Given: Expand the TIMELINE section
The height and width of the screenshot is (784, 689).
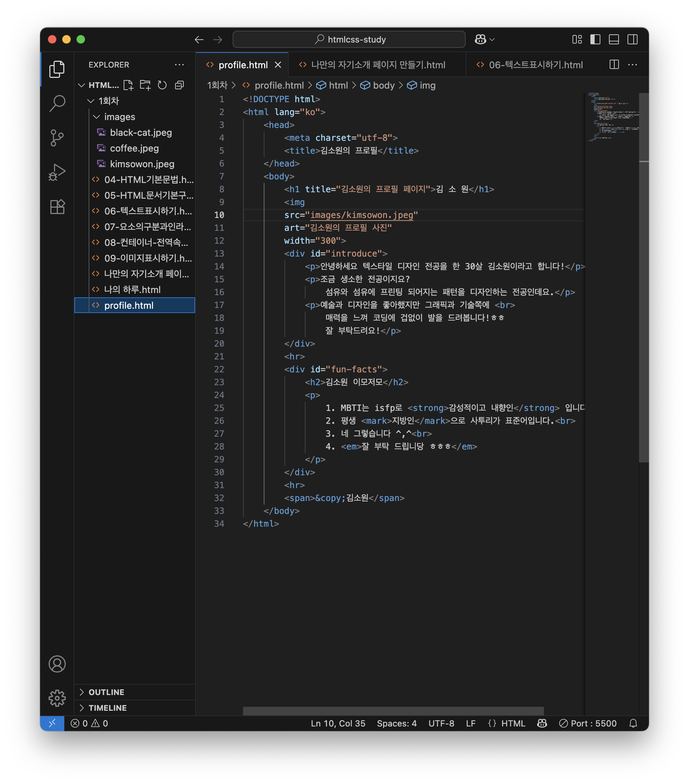Looking at the screenshot, I should (x=108, y=708).
